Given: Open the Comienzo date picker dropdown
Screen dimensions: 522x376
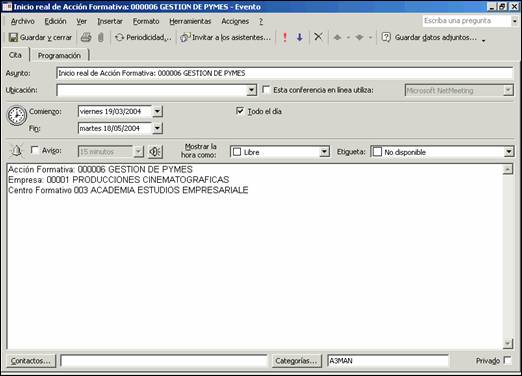Looking at the screenshot, I should [157, 111].
